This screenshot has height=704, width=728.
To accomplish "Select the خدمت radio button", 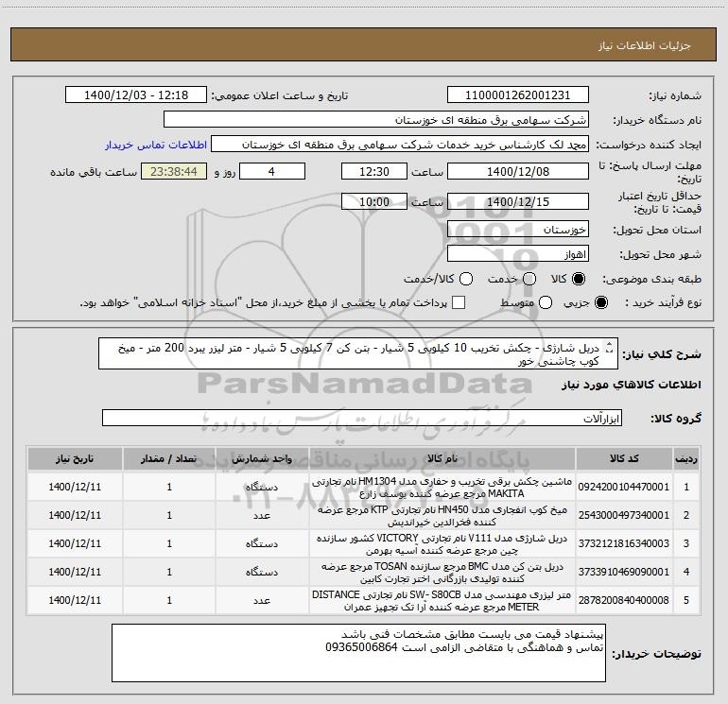I will coord(529,279).
